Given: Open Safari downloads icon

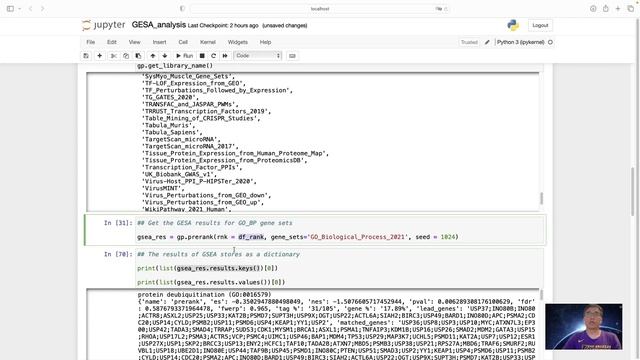Looking at the screenshot, I should 593,9.
